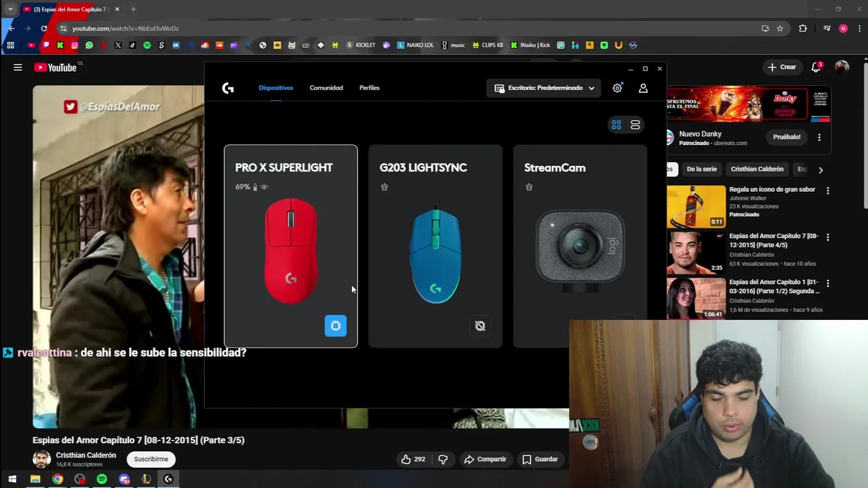
Task: Open 'Capítulo 1 [01-03-2016]' video title
Action: pyautogui.click(x=774, y=286)
